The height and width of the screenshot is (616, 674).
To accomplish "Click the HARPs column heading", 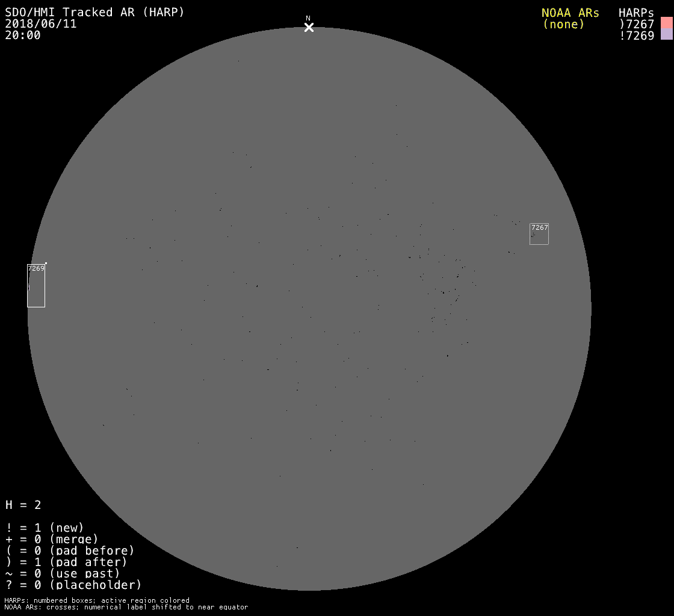I will 636,13.
